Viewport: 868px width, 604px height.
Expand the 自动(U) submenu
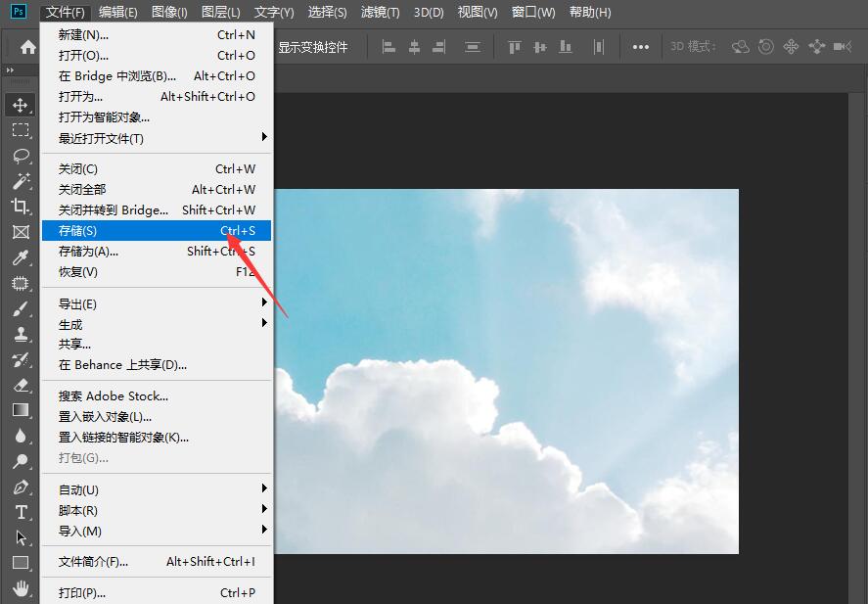157,489
